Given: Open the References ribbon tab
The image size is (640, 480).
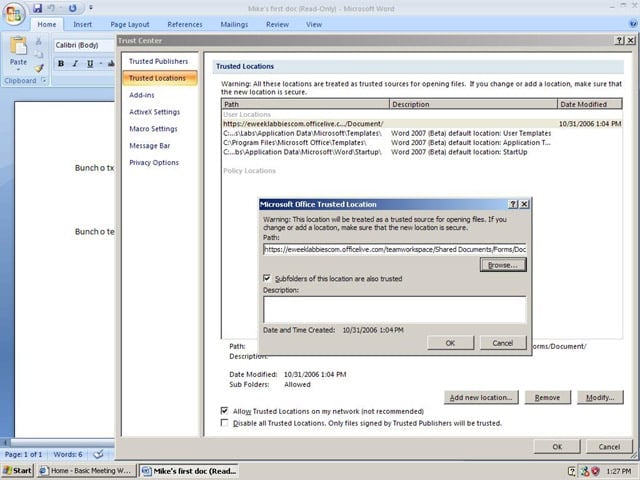Looking at the screenshot, I should 184,24.
